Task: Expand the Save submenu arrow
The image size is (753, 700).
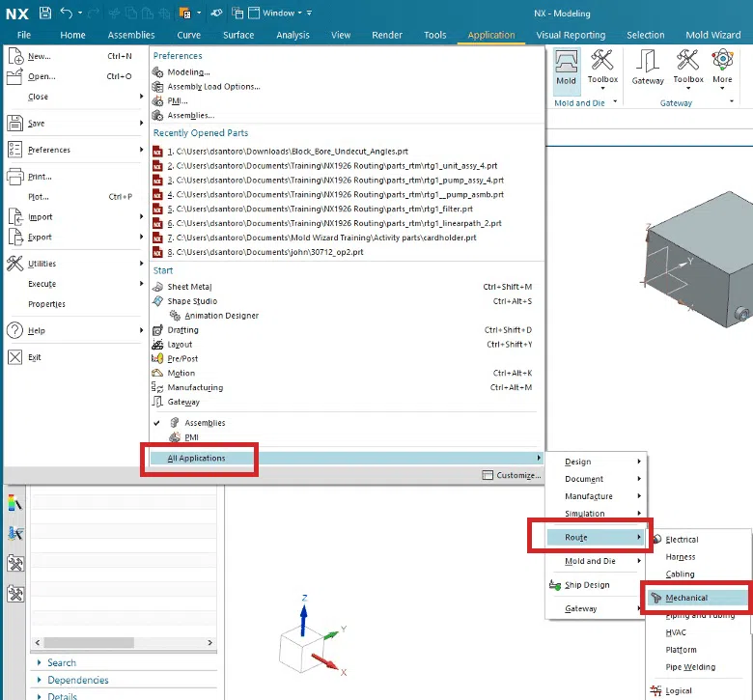Action: (141, 123)
